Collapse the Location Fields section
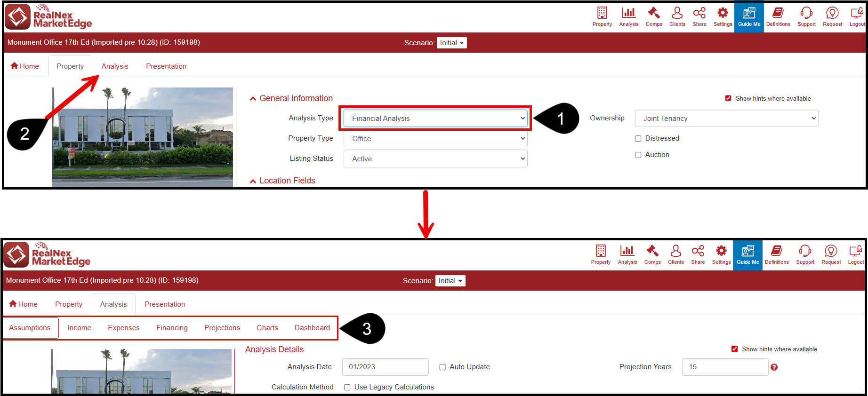868x396 pixels. (x=282, y=181)
